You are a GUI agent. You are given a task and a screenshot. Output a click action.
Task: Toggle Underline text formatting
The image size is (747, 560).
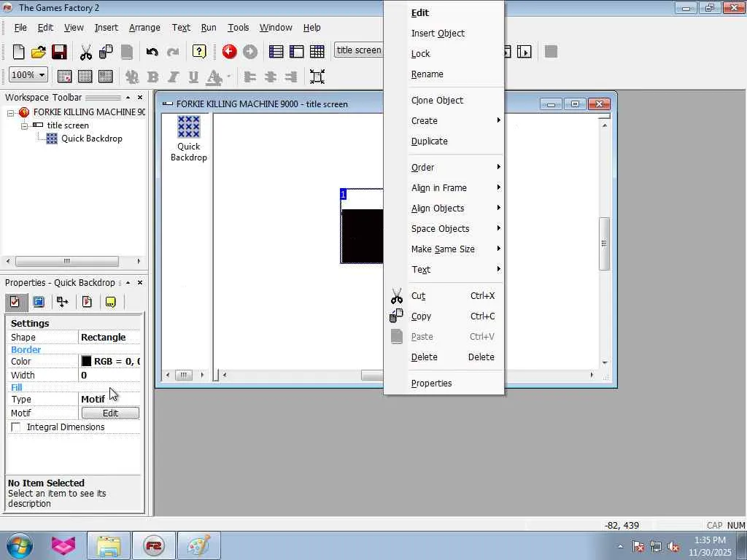point(193,77)
